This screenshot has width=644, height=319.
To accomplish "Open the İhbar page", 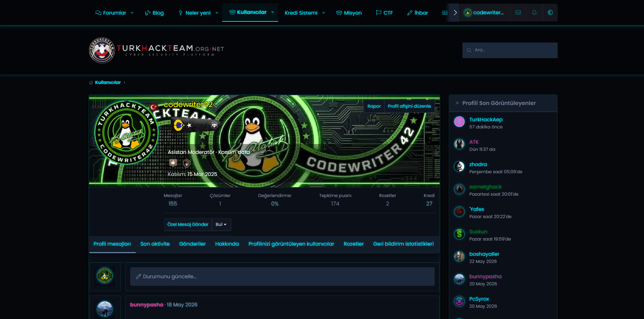I will [x=418, y=13].
